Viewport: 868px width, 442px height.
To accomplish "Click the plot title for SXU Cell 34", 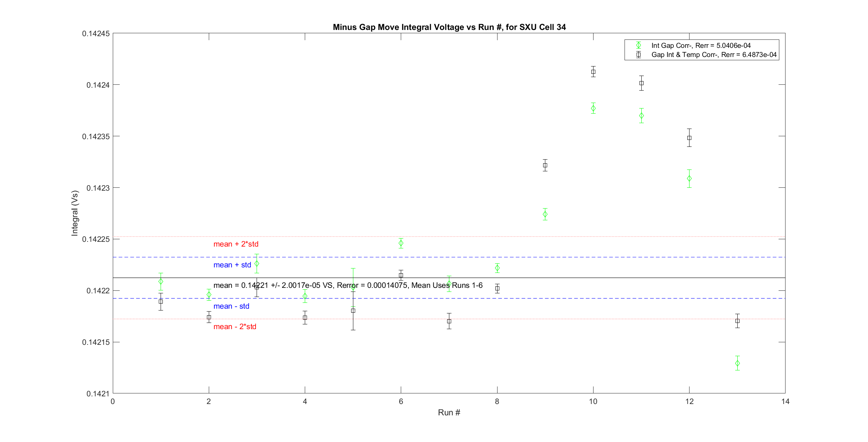I will pos(449,27).
